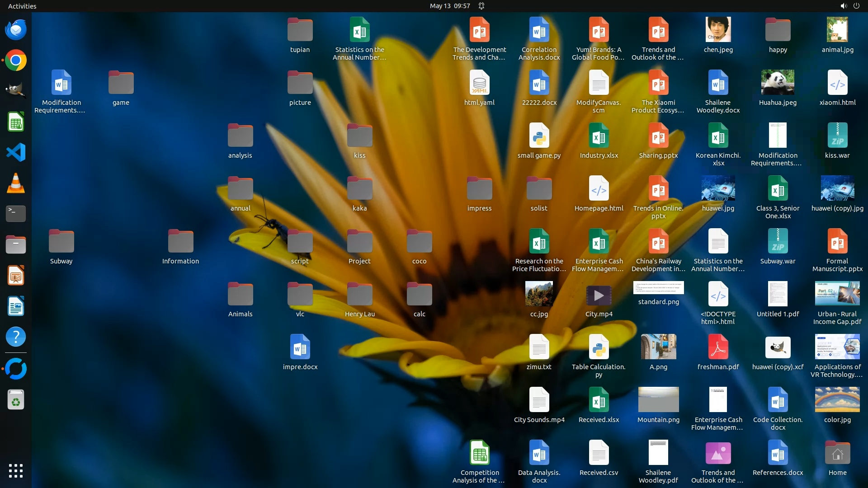Show all applications grid

pos(16,471)
